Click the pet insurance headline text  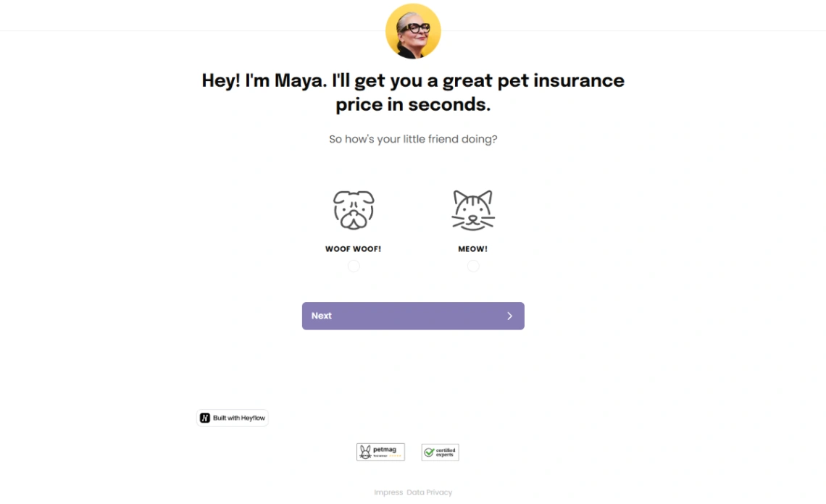(x=413, y=92)
